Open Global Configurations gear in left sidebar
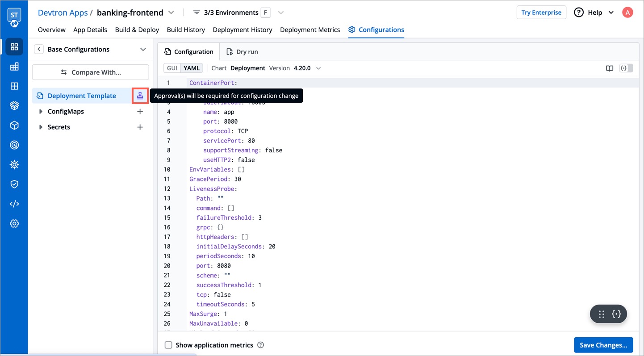The image size is (644, 356). [x=14, y=224]
